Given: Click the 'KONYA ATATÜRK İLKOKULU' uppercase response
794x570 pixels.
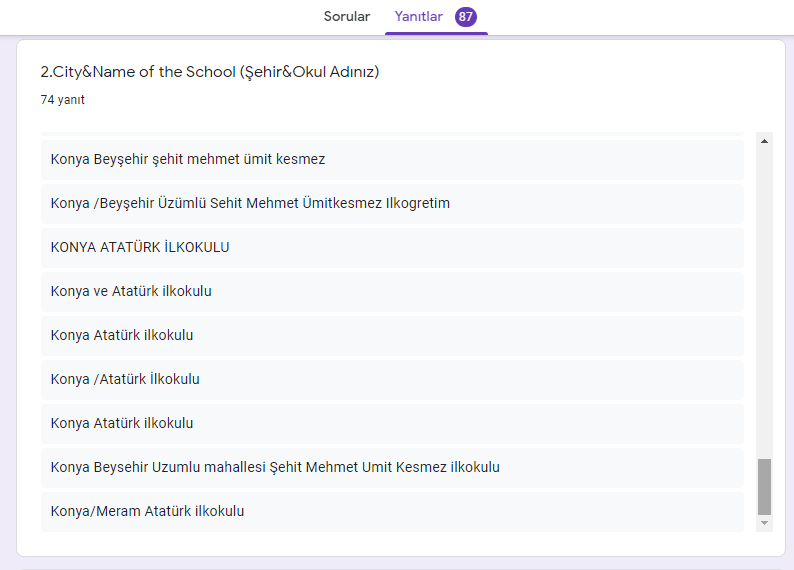Looking at the screenshot, I should click(x=140, y=247).
